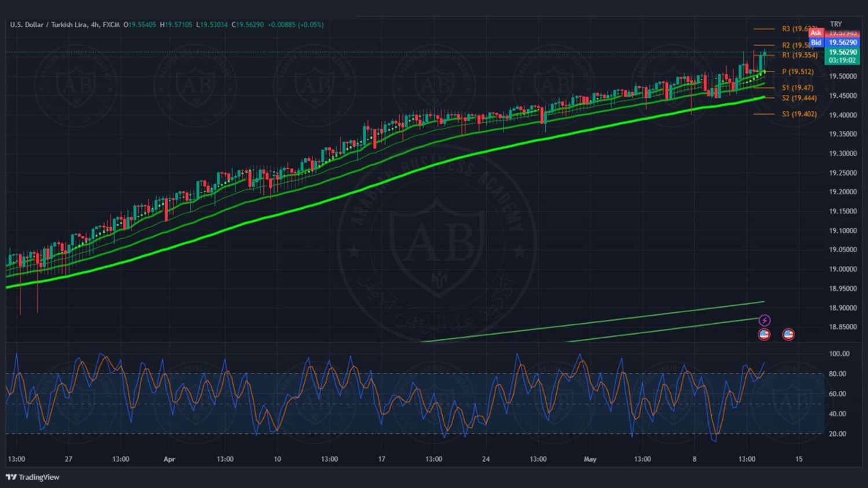Click the green 19.56290 last price label
868x488 pixels.
pyautogui.click(x=843, y=52)
